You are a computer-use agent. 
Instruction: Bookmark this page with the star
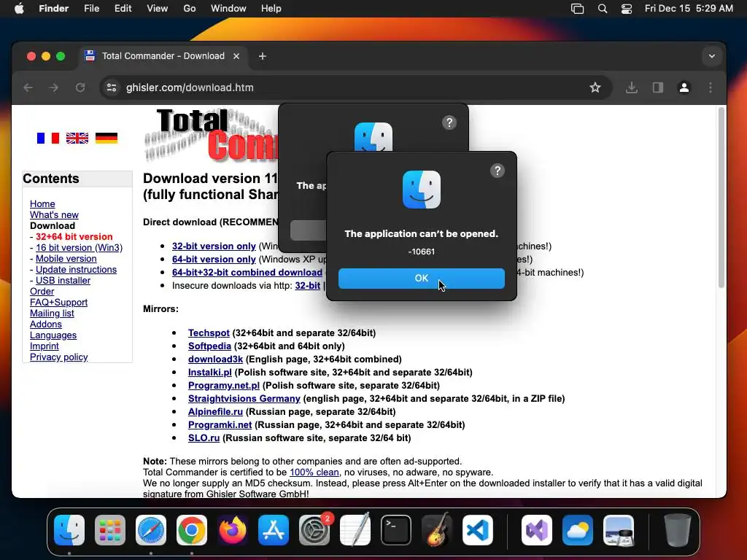595,87
